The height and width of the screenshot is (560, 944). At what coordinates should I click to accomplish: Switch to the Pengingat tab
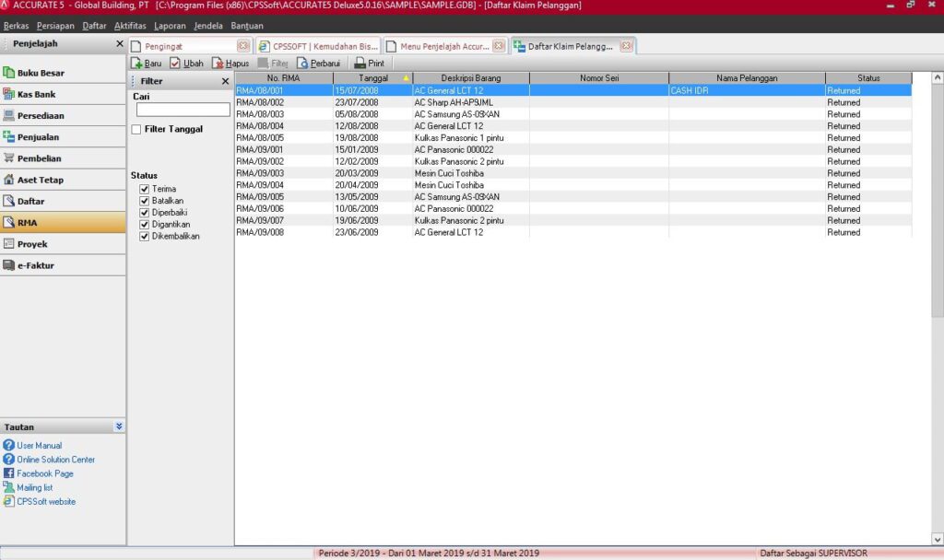tap(184, 46)
